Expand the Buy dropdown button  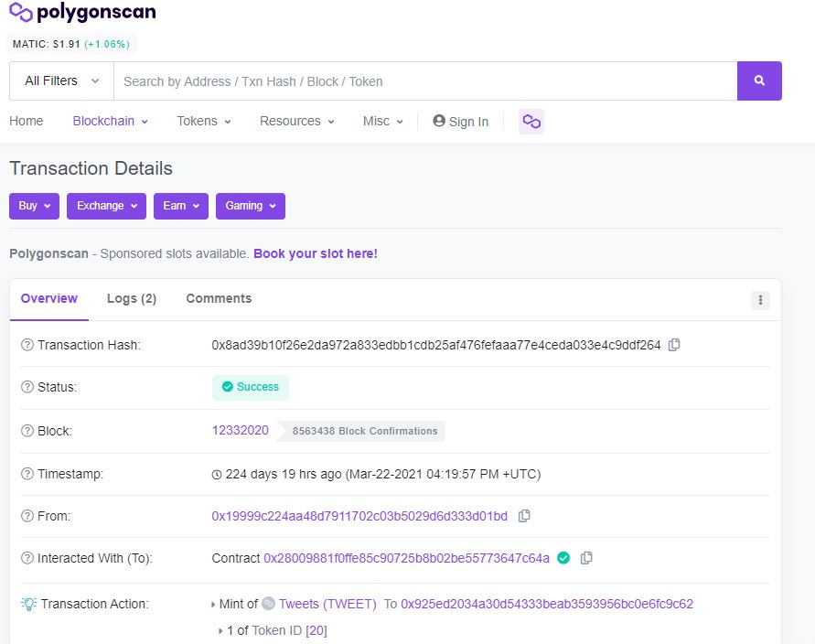pyautogui.click(x=35, y=206)
